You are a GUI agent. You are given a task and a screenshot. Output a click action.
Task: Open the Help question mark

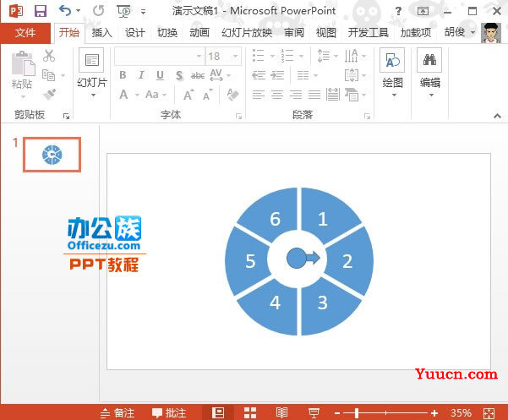(x=398, y=11)
